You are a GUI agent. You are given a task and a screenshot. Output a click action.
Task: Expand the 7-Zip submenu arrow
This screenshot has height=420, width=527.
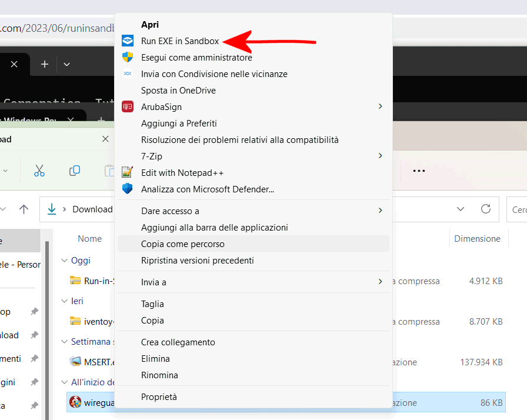click(380, 155)
